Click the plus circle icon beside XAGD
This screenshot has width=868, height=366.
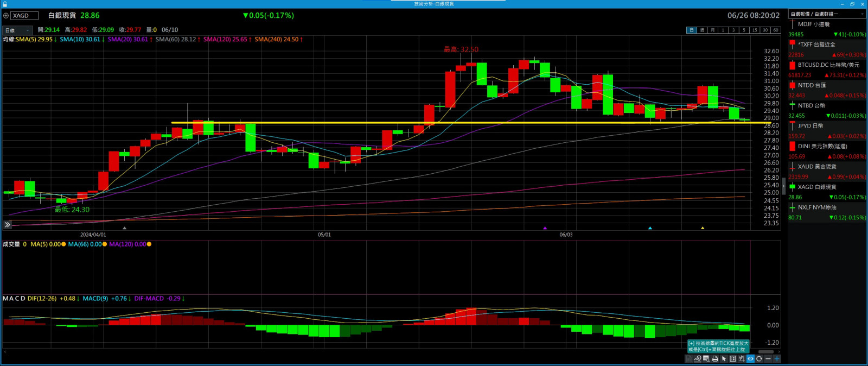pyautogui.click(x=6, y=16)
